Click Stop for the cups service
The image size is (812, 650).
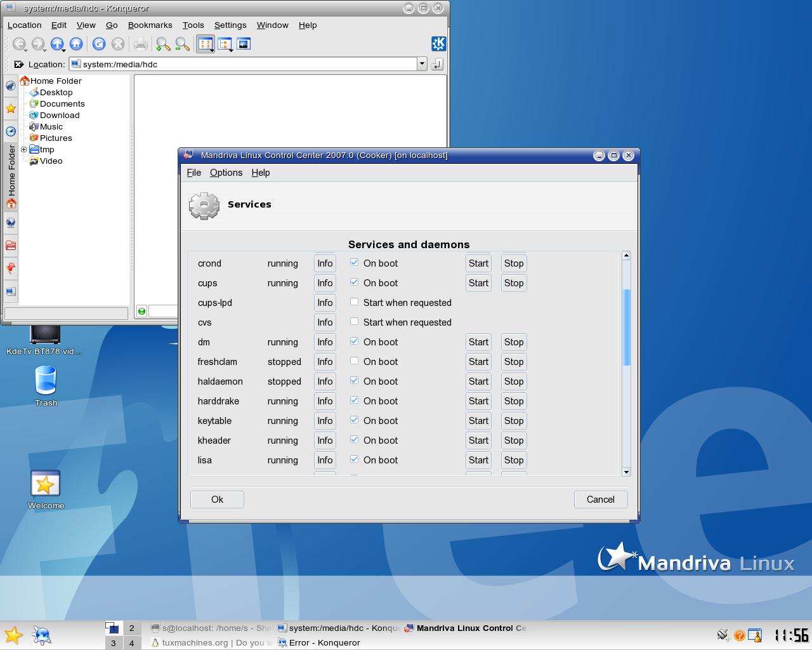[514, 283]
